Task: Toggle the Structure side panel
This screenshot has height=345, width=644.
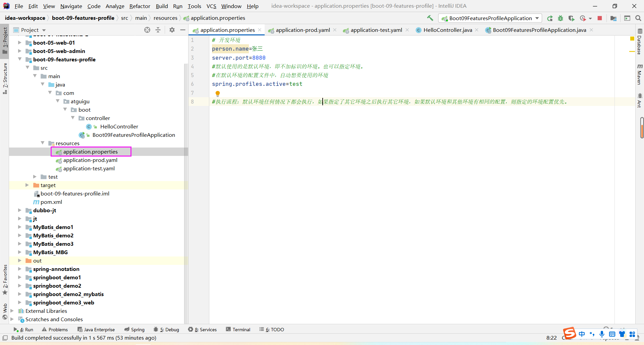Action: 5,78
